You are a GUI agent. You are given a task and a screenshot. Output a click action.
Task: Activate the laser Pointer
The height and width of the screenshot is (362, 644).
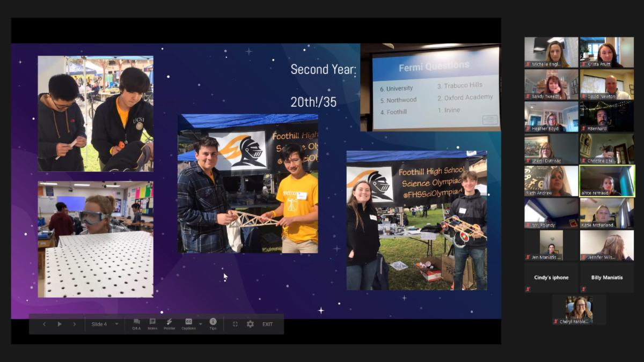169,324
